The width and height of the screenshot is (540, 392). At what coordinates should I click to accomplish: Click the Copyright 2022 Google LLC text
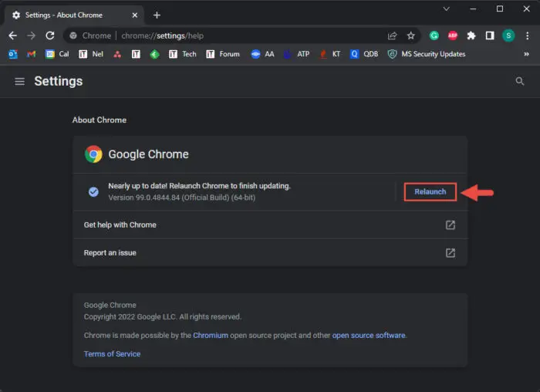[x=162, y=316]
